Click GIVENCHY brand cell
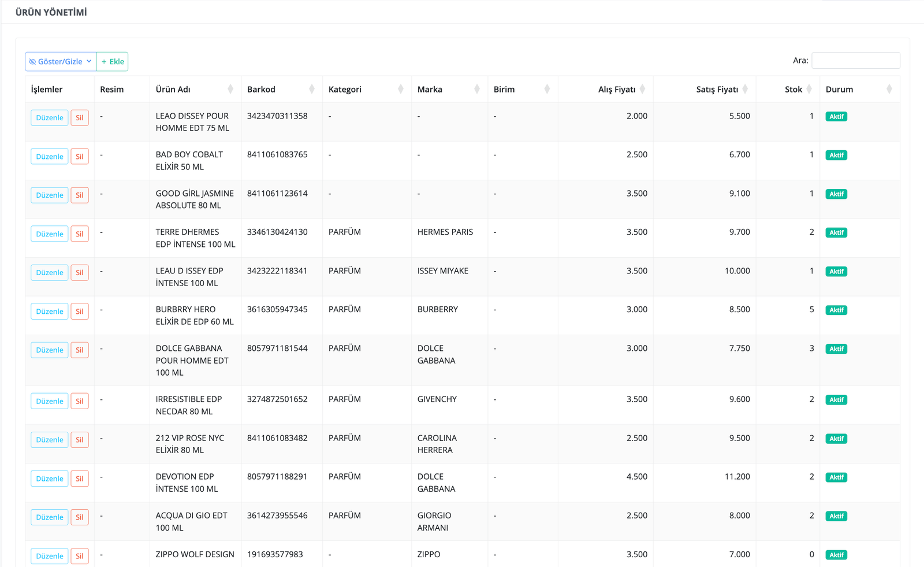924x567 pixels. pos(437,399)
